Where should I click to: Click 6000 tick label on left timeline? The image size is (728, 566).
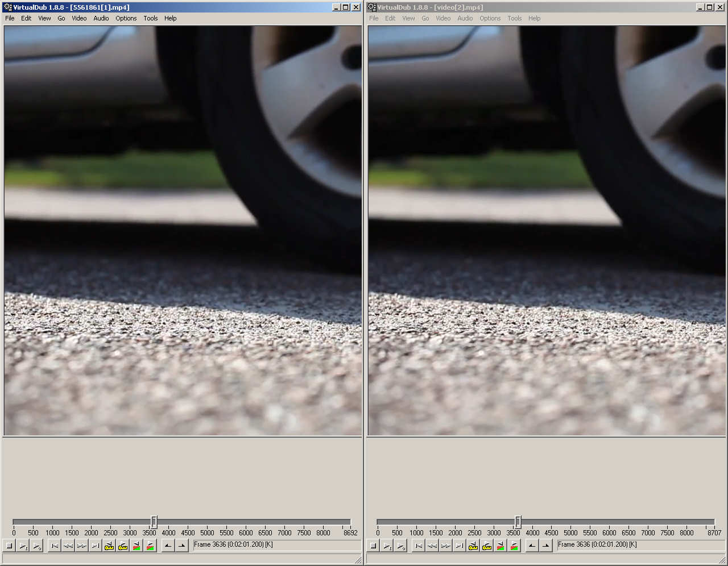[x=246, y=532]
